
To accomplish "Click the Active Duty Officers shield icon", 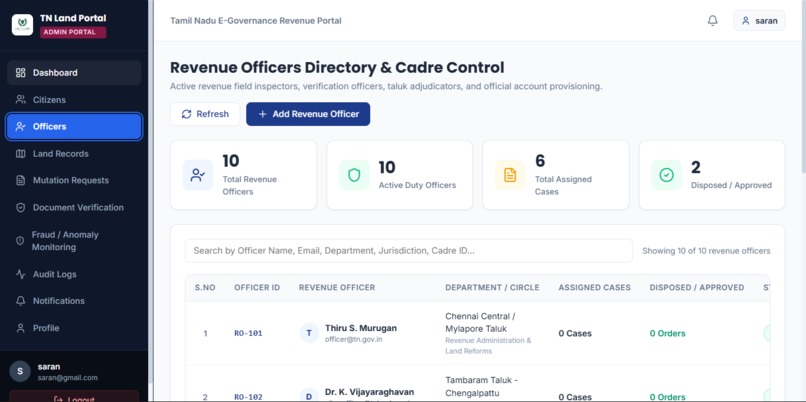I will (x=354, y=175).
